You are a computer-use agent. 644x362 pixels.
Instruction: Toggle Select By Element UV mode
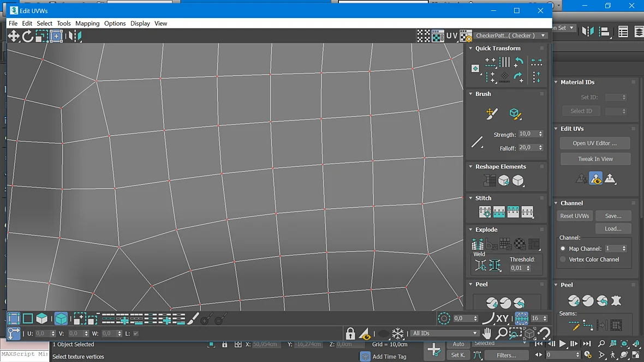click(61, 318)
